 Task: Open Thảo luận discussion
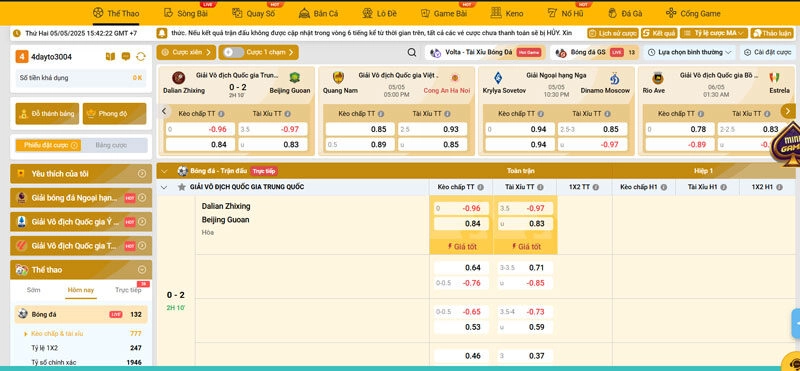click(772, 33)
